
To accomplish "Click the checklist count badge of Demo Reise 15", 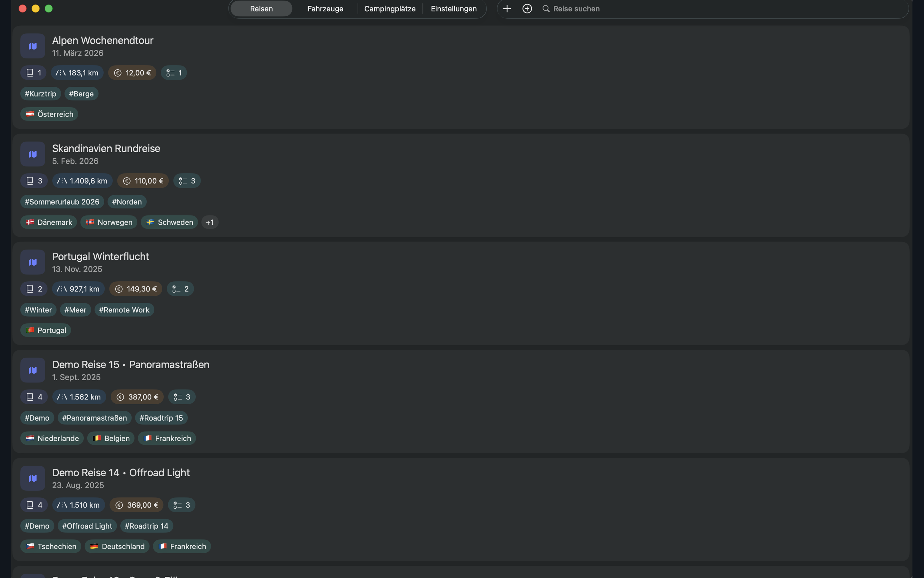I will [182, 397].
